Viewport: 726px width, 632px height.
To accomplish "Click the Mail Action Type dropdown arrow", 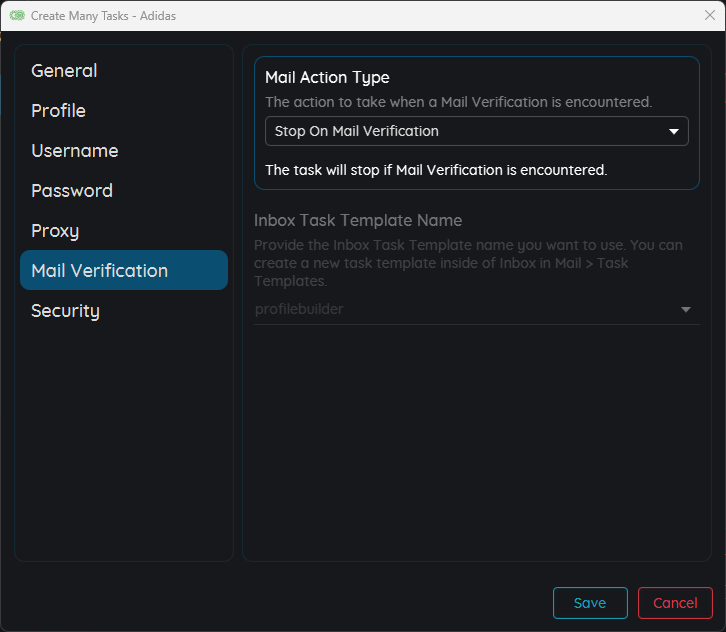I will (674, 131).
